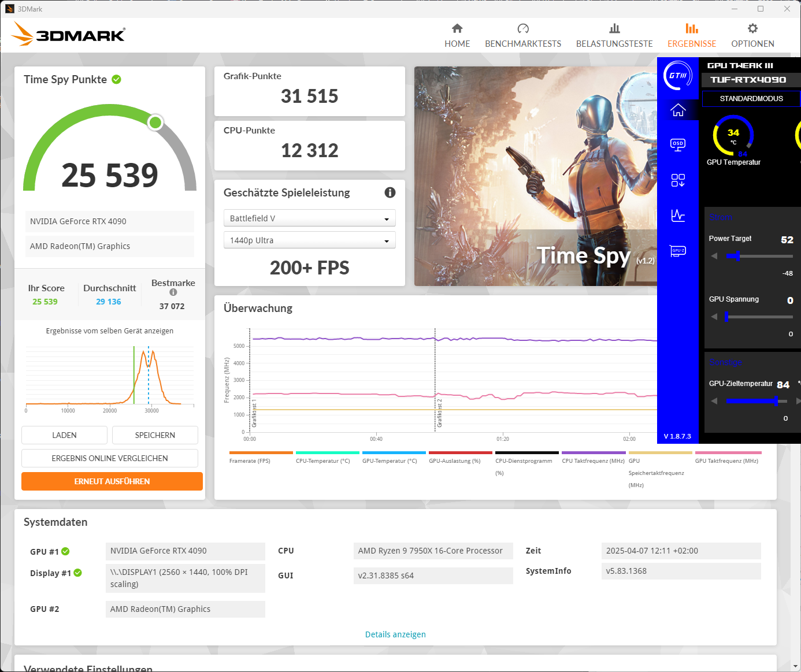Image resolution: width=801 pixels, height=672 pixels.
Task: Click Ergebnisse vom selben Gerät anzeigen
Action: [x=110, y=331]
